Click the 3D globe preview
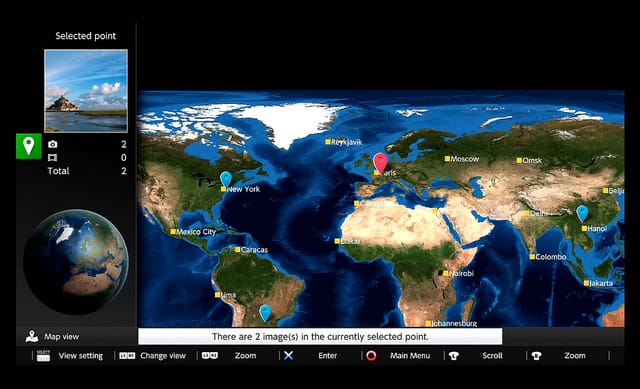The height and width of the screenshot is (389, 640). click(76, 262)
